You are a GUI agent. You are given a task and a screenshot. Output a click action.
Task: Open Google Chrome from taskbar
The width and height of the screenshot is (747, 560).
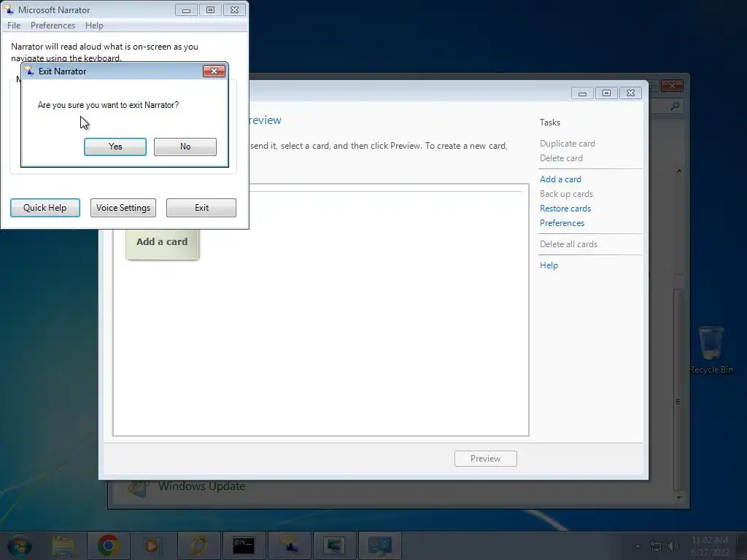coord(108,545)
